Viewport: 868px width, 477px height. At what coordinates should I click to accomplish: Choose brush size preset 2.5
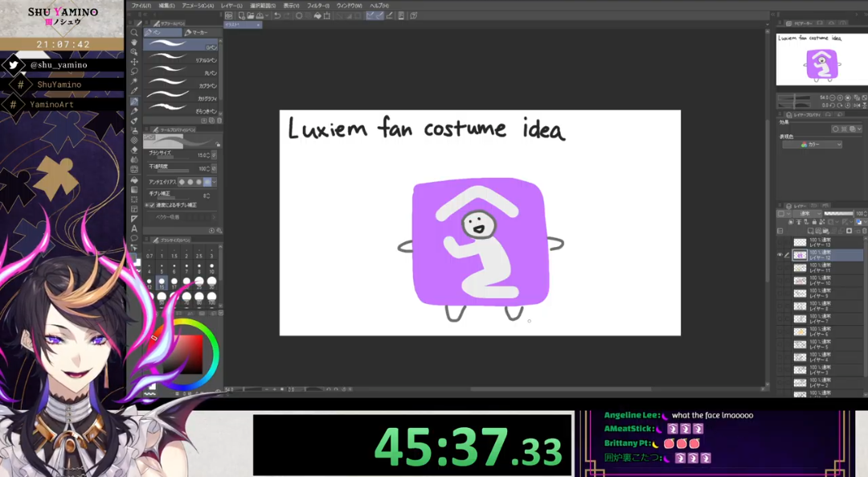199,253
